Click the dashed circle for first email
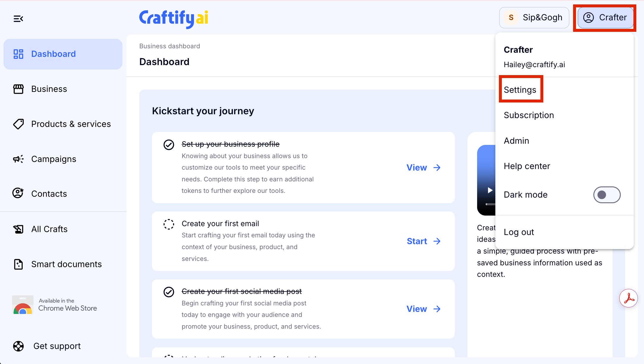Viewport: 644px width, 364px height. pyautogui.click(x=169, y=224)
